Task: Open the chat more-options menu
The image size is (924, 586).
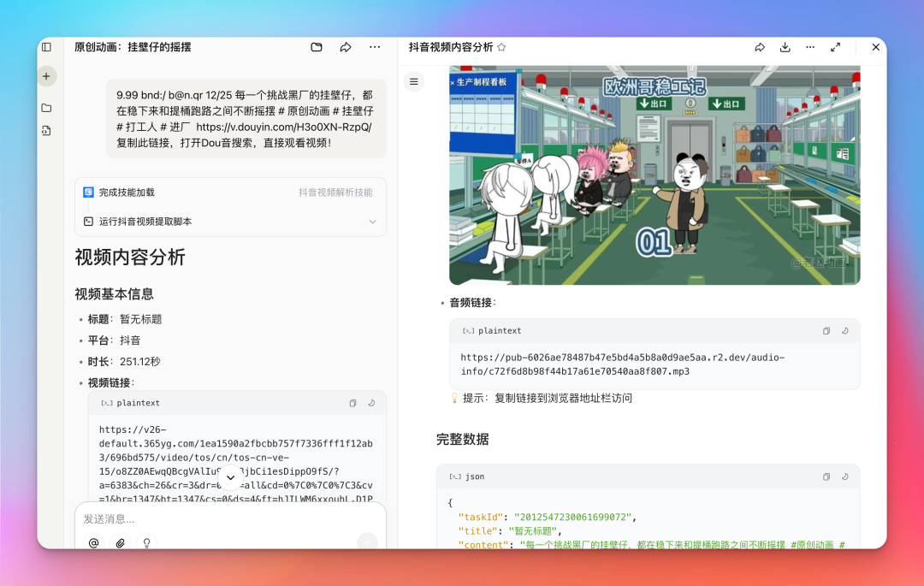Action: (374, 47)
